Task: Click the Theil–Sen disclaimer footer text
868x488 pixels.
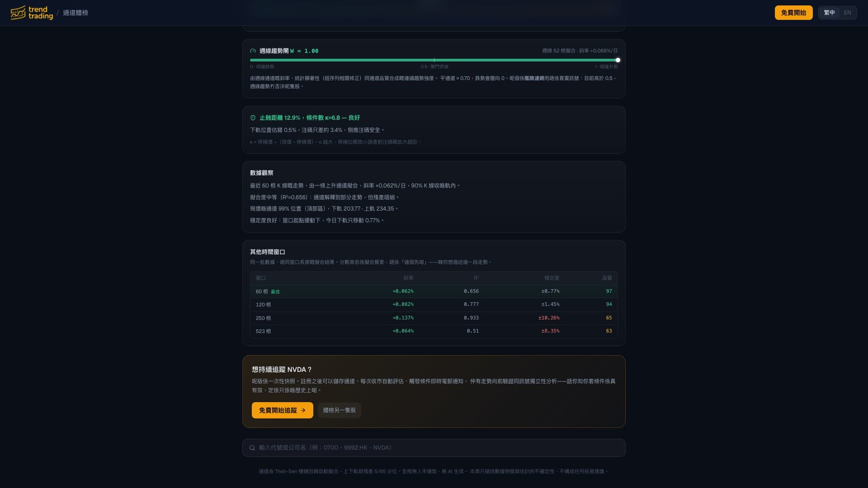Action: click(x=434, y=472)
